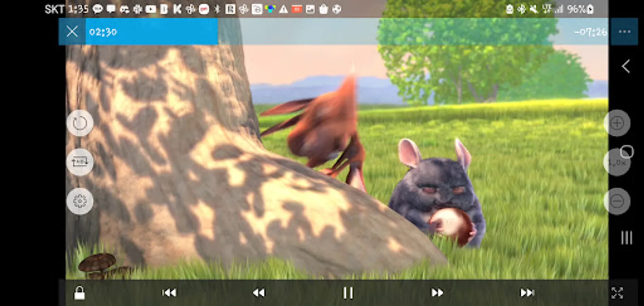Viewport: 644px width, 306px height.
Task: Tap the elapsed time 02:30
Action: pos(103,32)
